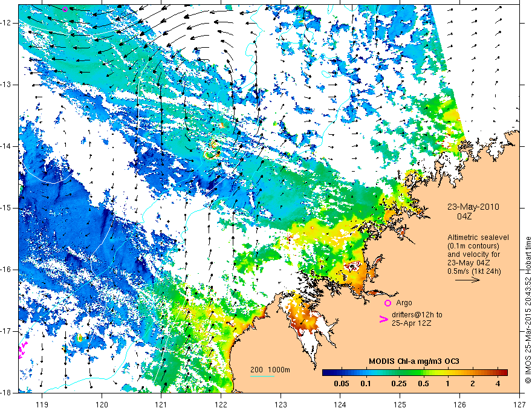
Task: Click the 0.5 colorbar tick label
Action: tap(423, 384)
